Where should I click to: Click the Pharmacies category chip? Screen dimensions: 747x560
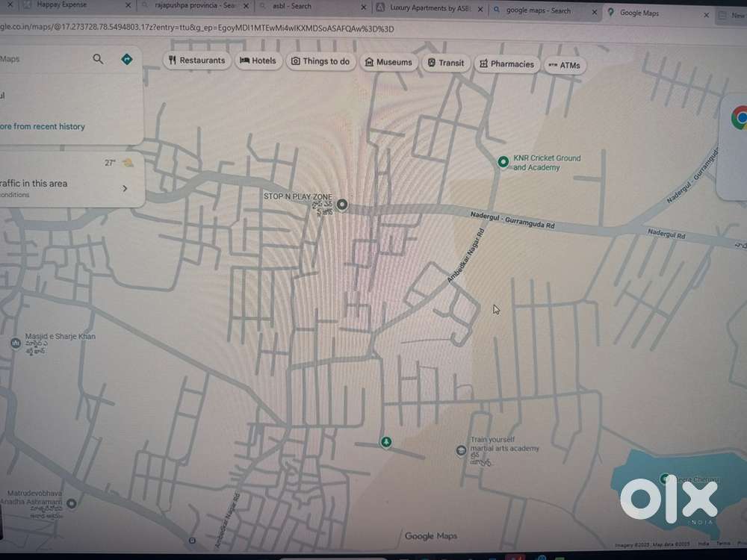coord(506,64)
